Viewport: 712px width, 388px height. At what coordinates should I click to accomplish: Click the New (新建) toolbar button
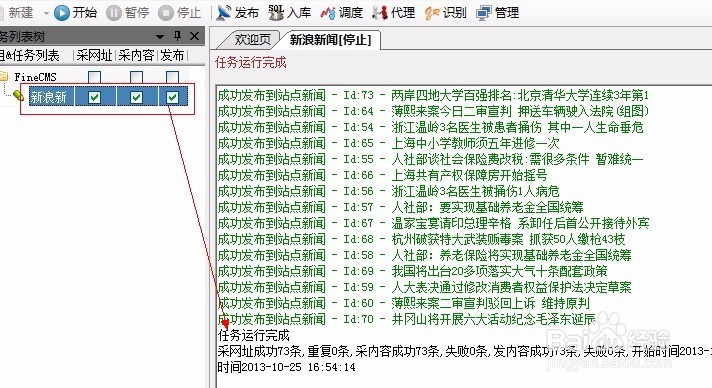(x=18, y=13)
